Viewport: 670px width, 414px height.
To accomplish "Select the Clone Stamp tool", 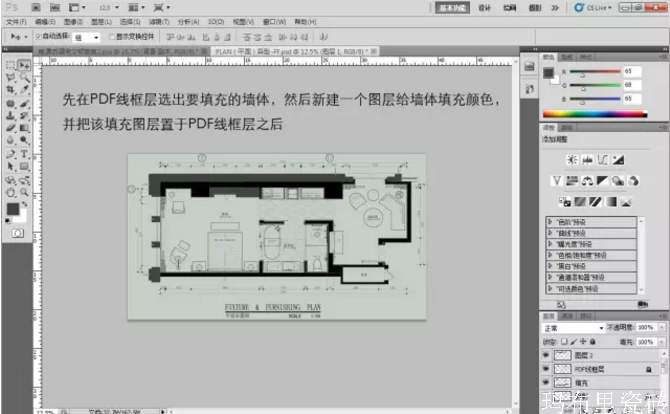I will click(x=10, y=115).
